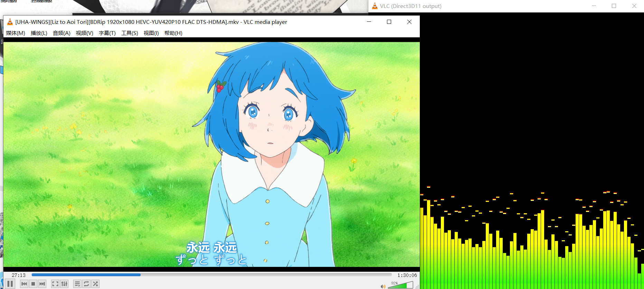Toggle shuffle (random) playback
The image size is (644, 289).
pos(95,284)
